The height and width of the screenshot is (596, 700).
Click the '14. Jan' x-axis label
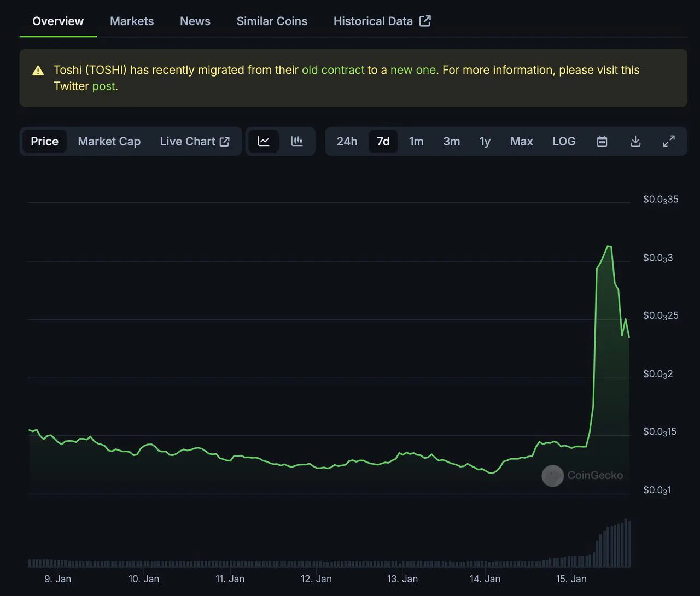[485, 579]
